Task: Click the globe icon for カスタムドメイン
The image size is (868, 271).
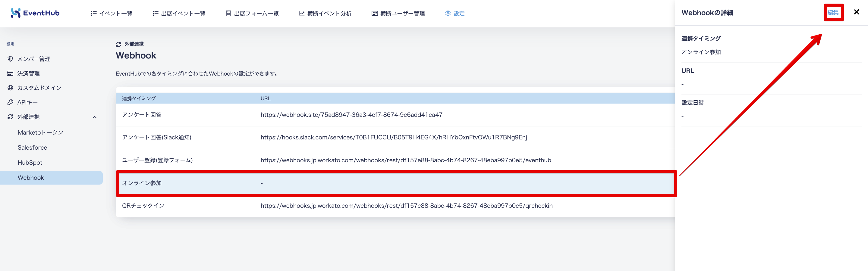Action: click(10, 88)
